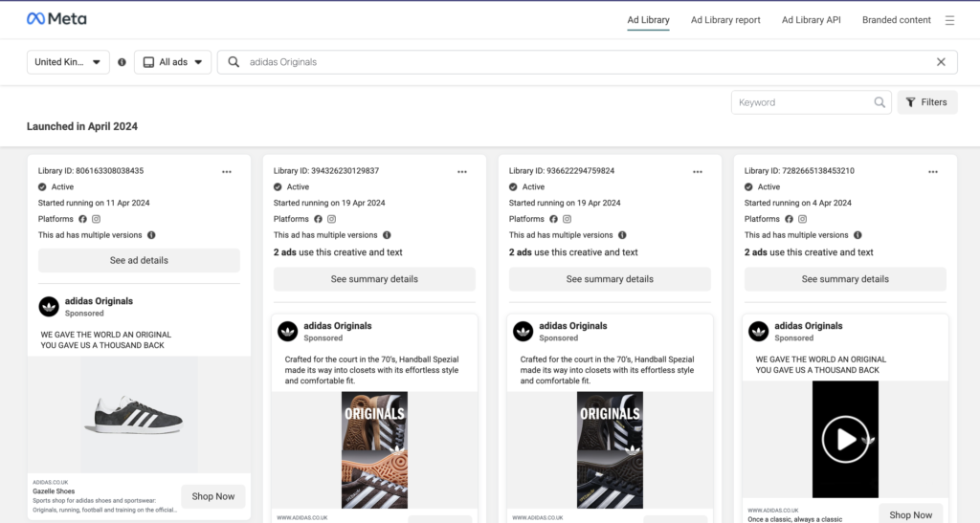Click adidas Originals name on ad 806163308038435
The height and width of the screenshot is (523, 980).
[x=99, y=301]
